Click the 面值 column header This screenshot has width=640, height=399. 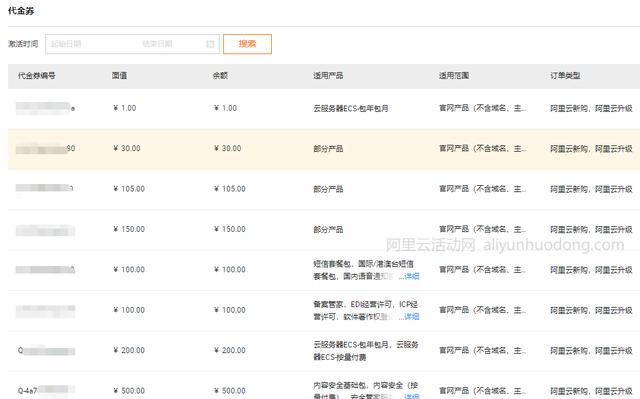click(119, 75)
